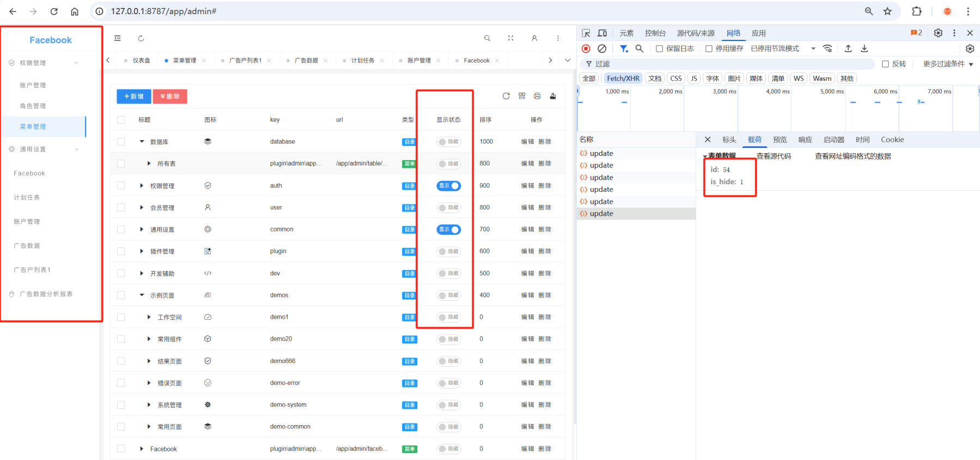
Task: Click the fullscreen icon in the admin header
Action: point(510,38)
